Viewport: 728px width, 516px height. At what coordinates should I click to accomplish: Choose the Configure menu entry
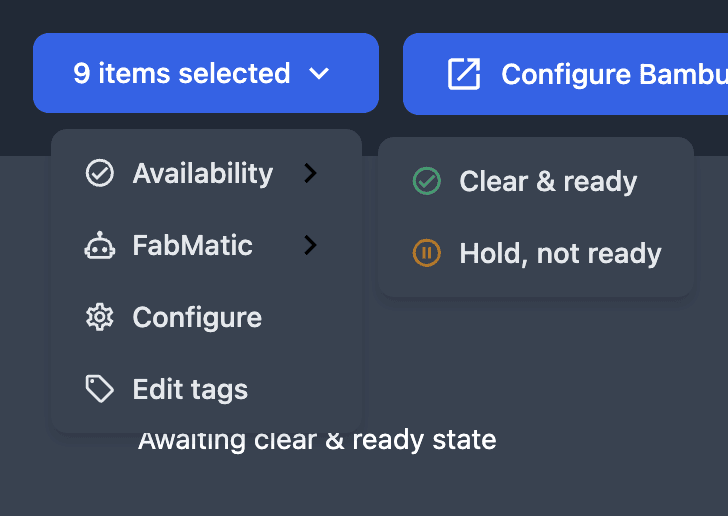pyautogui.click(x=206, y=317)
